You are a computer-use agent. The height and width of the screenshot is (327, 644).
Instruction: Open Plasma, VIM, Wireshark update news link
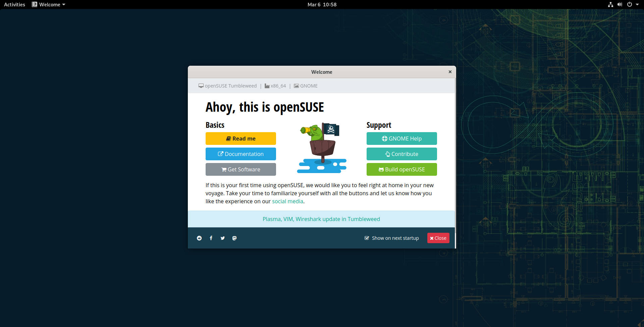pos(321,219)
